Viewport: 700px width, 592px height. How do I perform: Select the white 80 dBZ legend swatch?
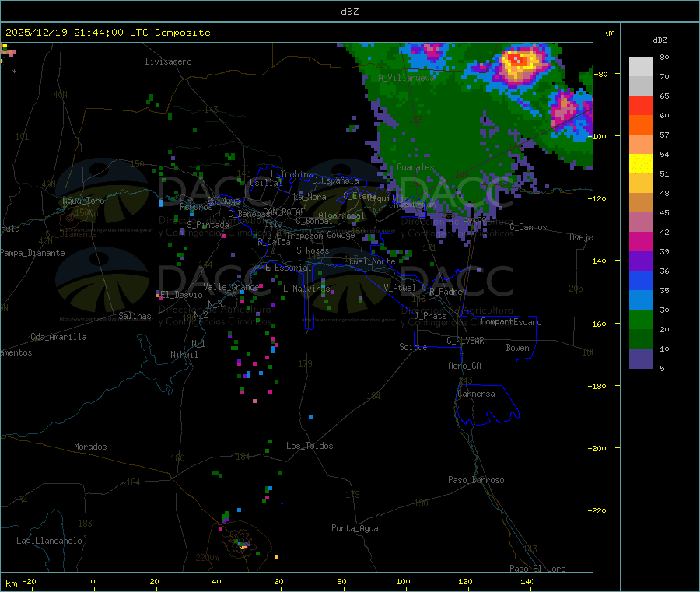tap(641, 67)
